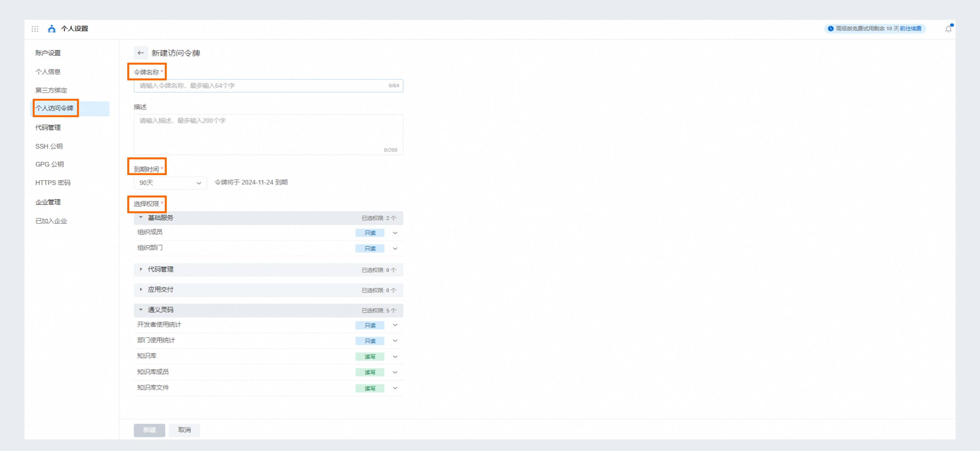Click the 取消 cancel button
The height and width of the screenshot is (451, 980).
click(184, 430)
